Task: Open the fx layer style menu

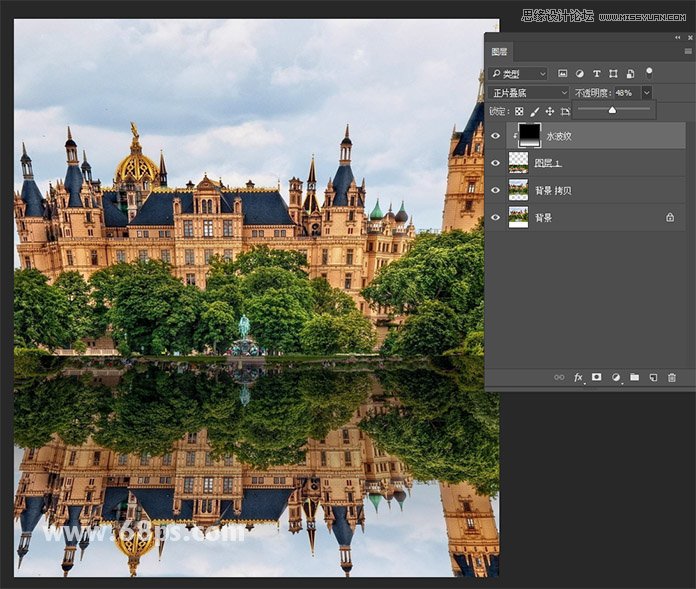Action: click(x=578, y=377)
